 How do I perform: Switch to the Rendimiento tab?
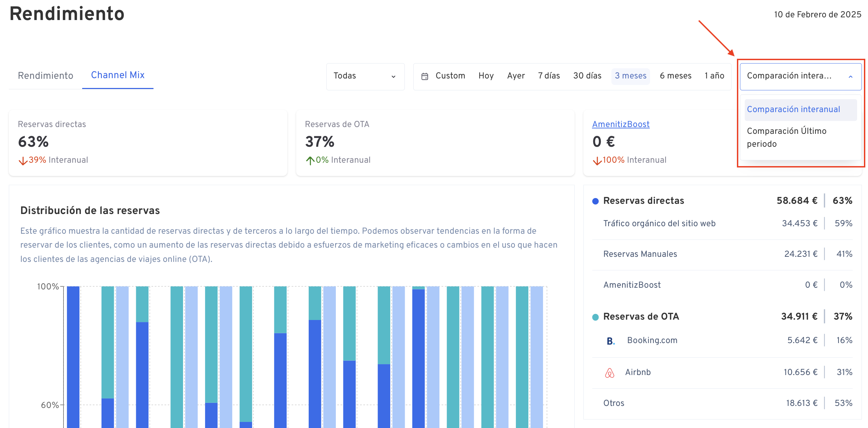pyautogui.click(x=46, y=75)
